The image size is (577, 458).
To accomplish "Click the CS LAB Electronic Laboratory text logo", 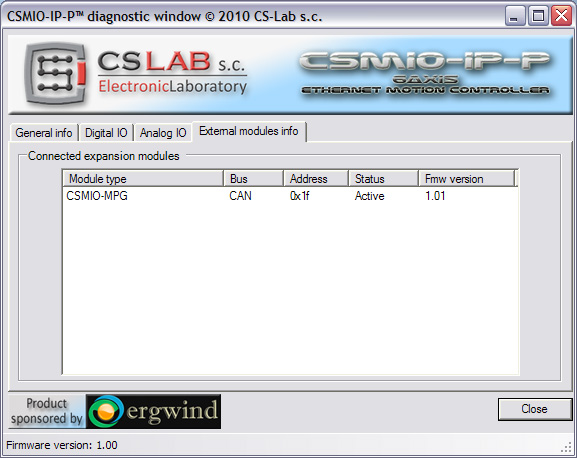I will [x=172, y=73].
